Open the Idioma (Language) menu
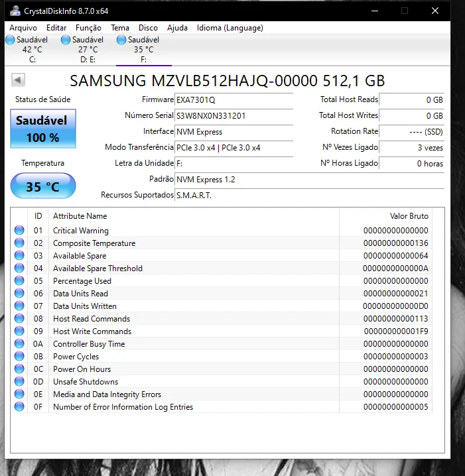The image size is (465, 476). (230, 28)
